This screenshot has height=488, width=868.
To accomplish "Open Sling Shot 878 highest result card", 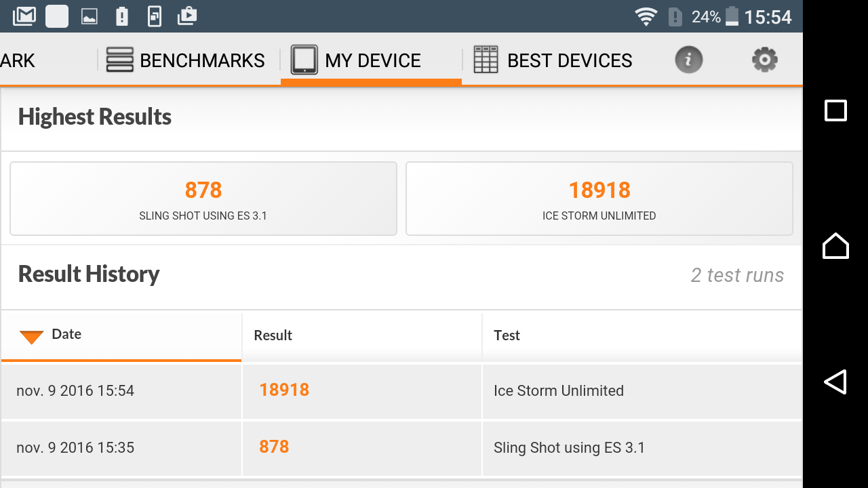I will [x=203, y=199].
